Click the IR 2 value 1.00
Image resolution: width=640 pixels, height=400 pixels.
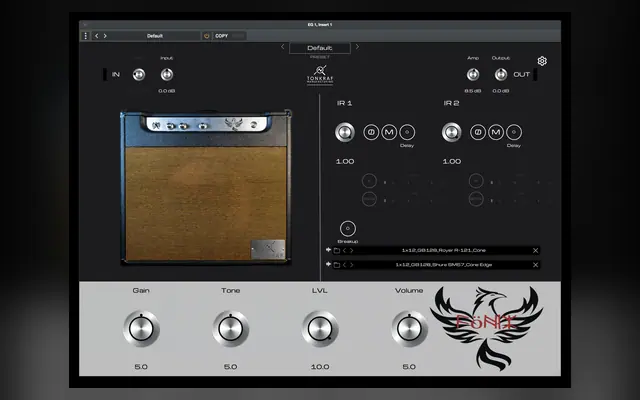click(452, 161)
